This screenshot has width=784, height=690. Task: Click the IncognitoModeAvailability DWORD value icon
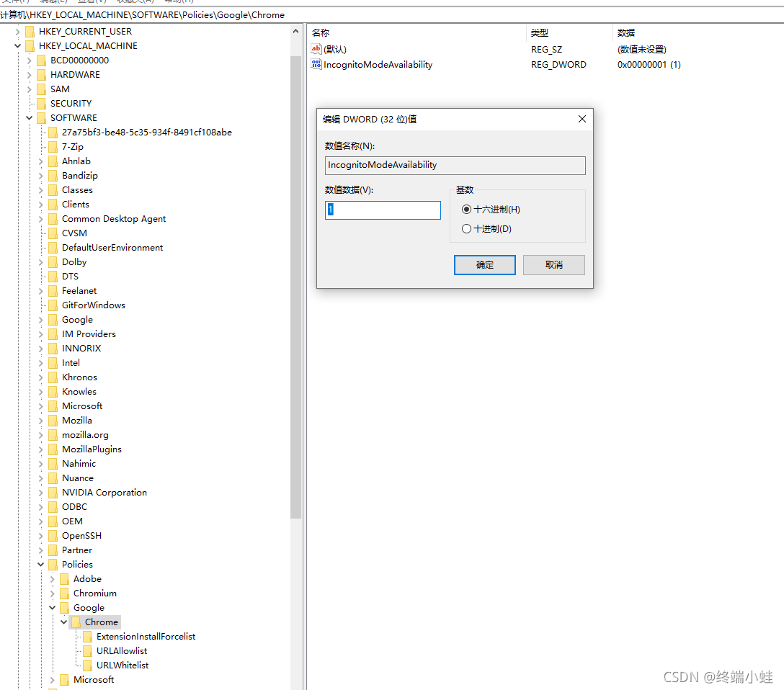(x=316, y=64)
